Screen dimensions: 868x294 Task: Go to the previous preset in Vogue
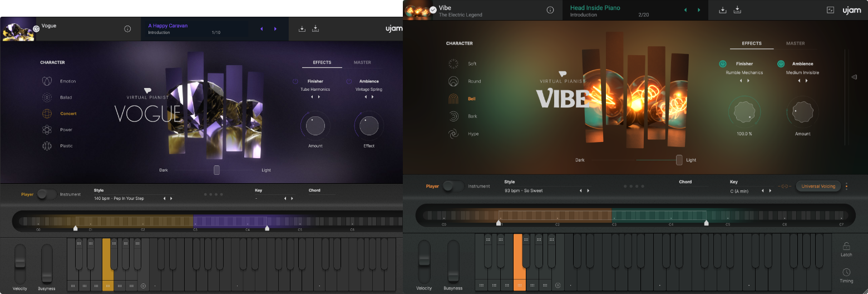coord(262,29)
